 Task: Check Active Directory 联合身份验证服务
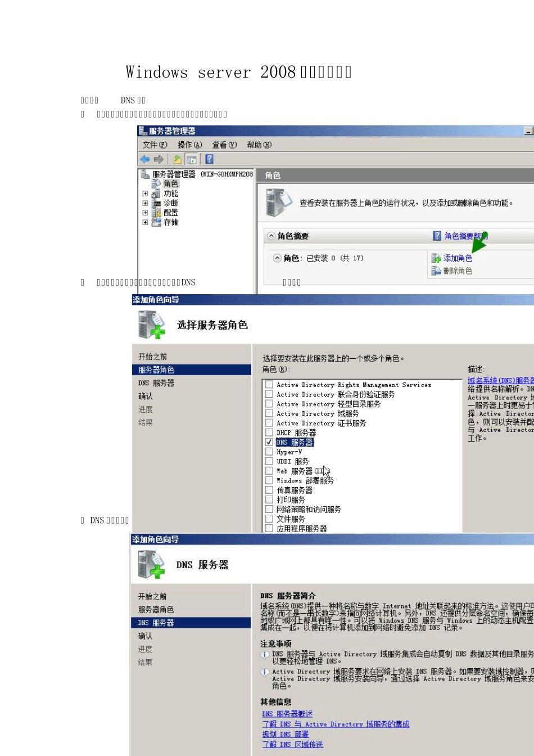(269, 394)
